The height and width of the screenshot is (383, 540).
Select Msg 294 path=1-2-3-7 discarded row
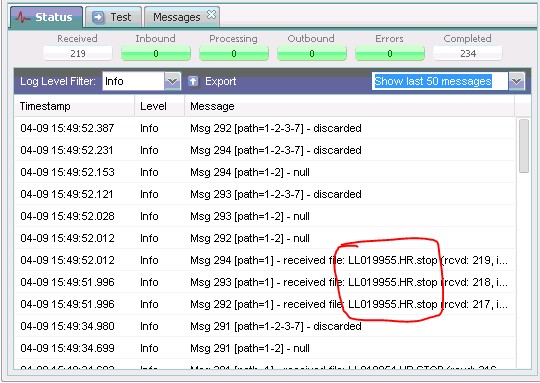(264, 150)
